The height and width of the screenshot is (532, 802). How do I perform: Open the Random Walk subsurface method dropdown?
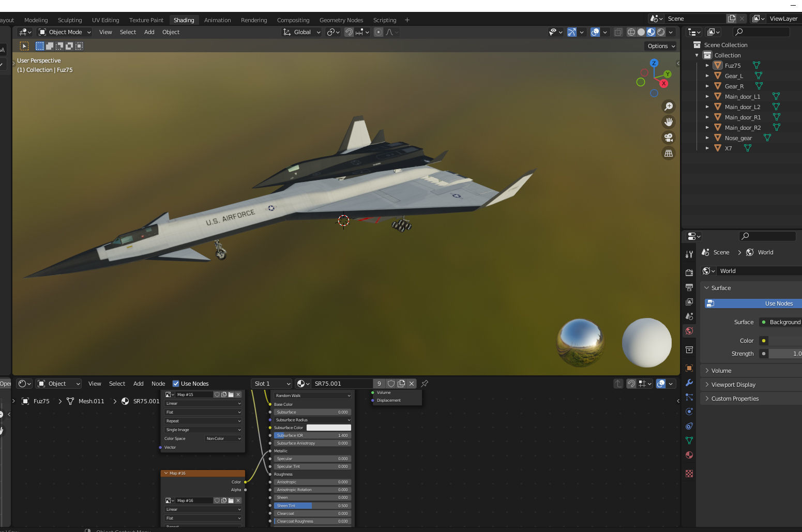(312, 396)
